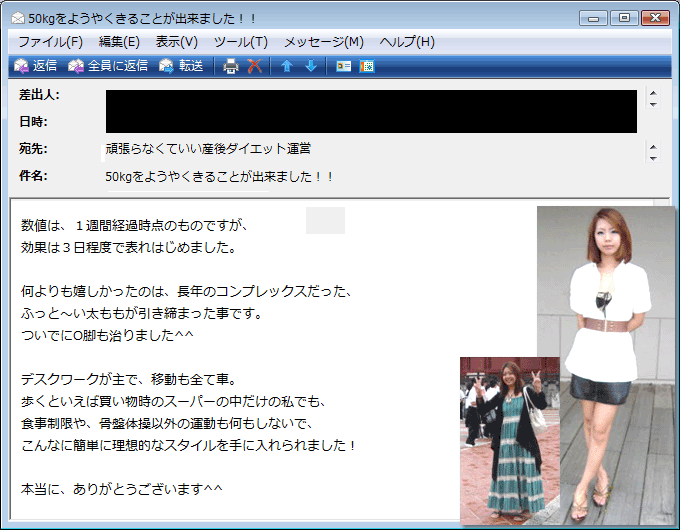Click the line デスクワークが主で、移動も全て車。
680x530 pixels.
pos(129,380)
